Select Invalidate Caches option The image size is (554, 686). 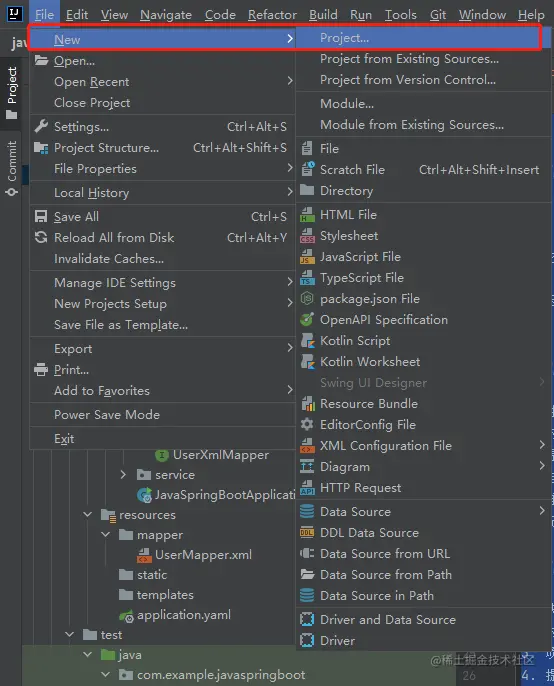click(109, 259)
